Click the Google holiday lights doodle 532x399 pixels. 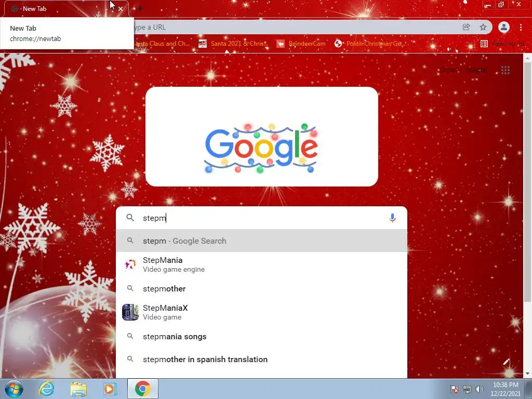(261, 148)
